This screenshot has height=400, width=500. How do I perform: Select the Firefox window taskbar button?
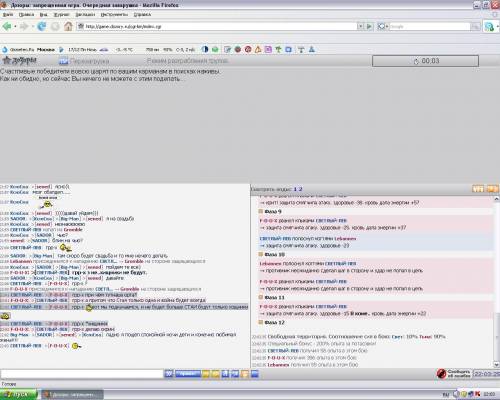pos(73,394)
